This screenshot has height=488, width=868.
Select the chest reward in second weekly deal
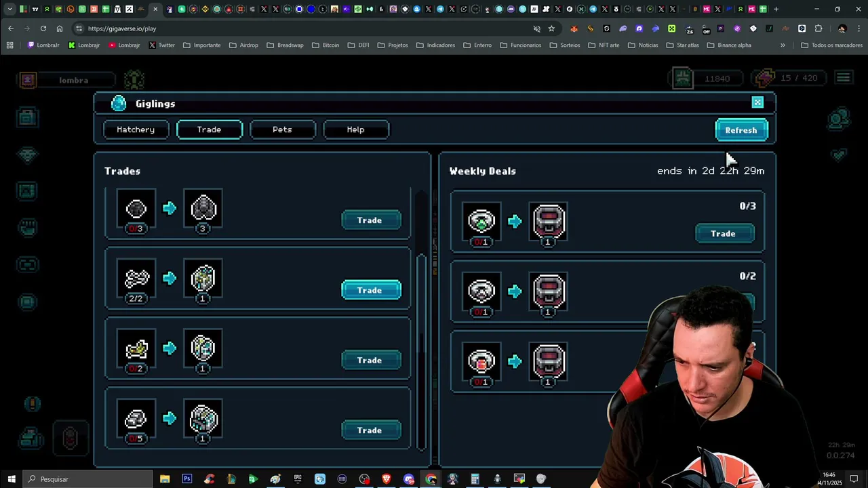(x=548, y=292)
